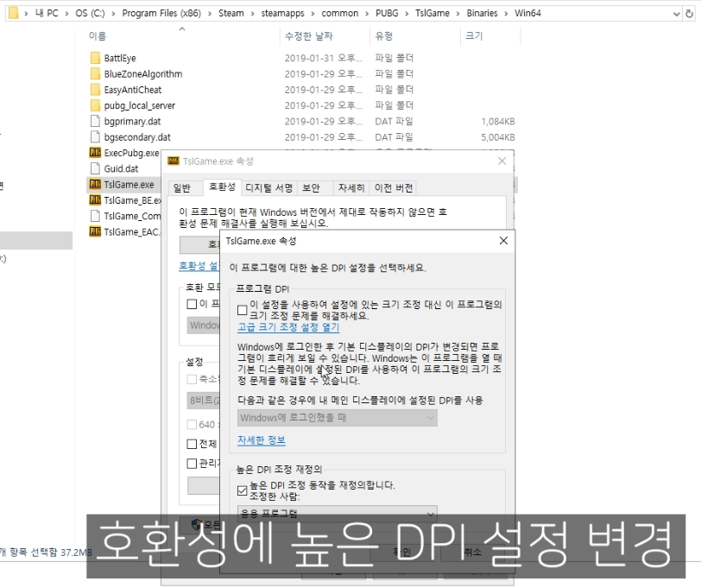
Task: Uncheck 높은 DPI 조정 동작을 재정의합니다
Action: click(243, 490)
